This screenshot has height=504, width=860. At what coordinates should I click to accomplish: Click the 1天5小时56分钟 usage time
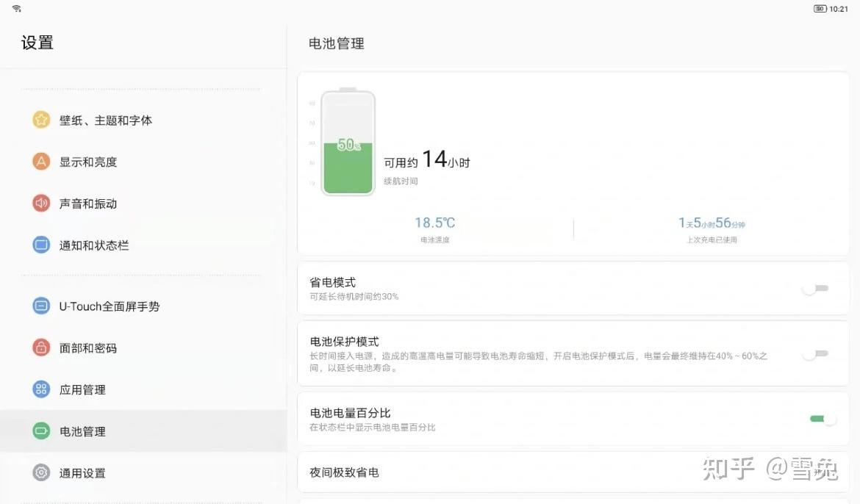point(712,223)
